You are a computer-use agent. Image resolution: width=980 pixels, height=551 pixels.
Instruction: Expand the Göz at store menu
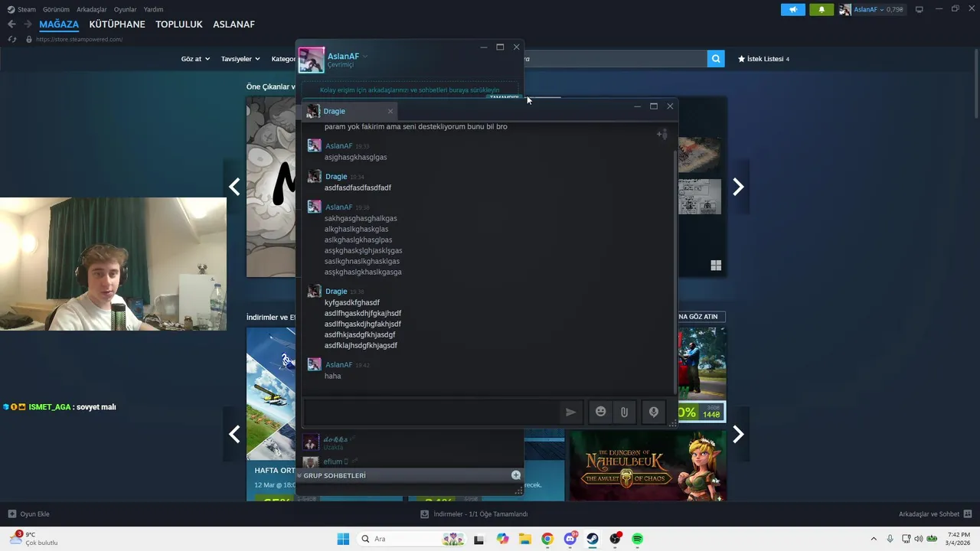(195, 59)
